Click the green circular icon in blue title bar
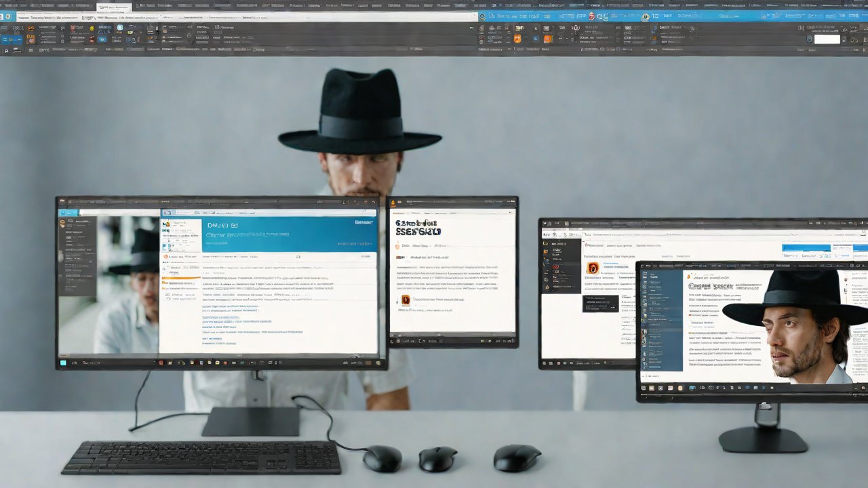This screenshot has width=868, height=488. [x=645, y=16]
